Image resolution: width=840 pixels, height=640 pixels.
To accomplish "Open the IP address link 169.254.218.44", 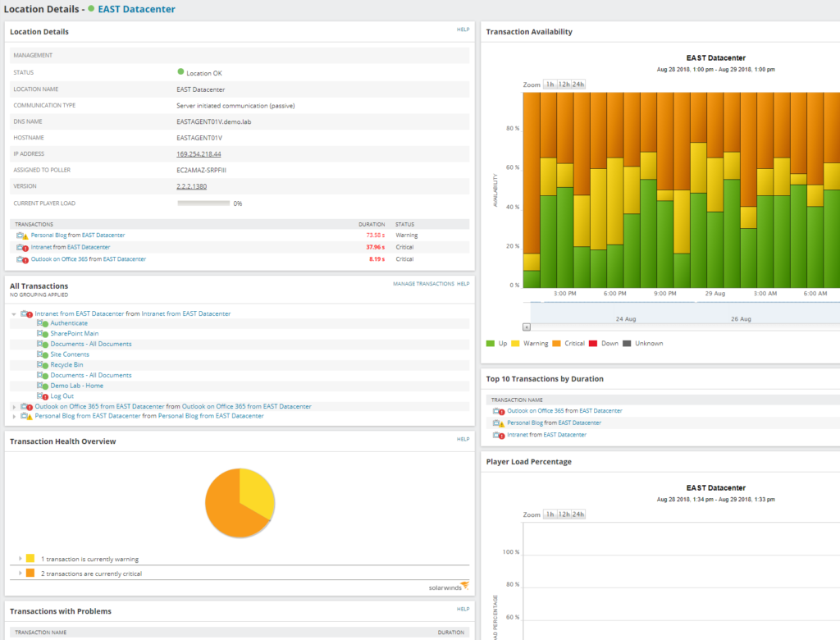I will [199, 153].
